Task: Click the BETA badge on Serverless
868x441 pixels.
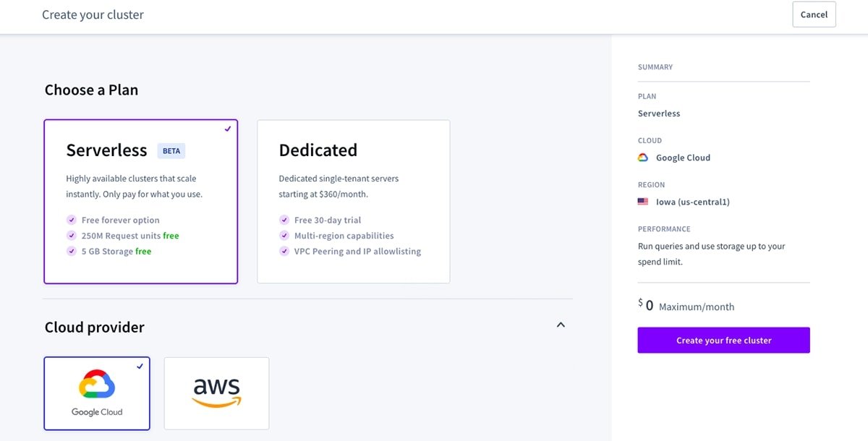Action: pyautogui.click(x=171, y=151)
